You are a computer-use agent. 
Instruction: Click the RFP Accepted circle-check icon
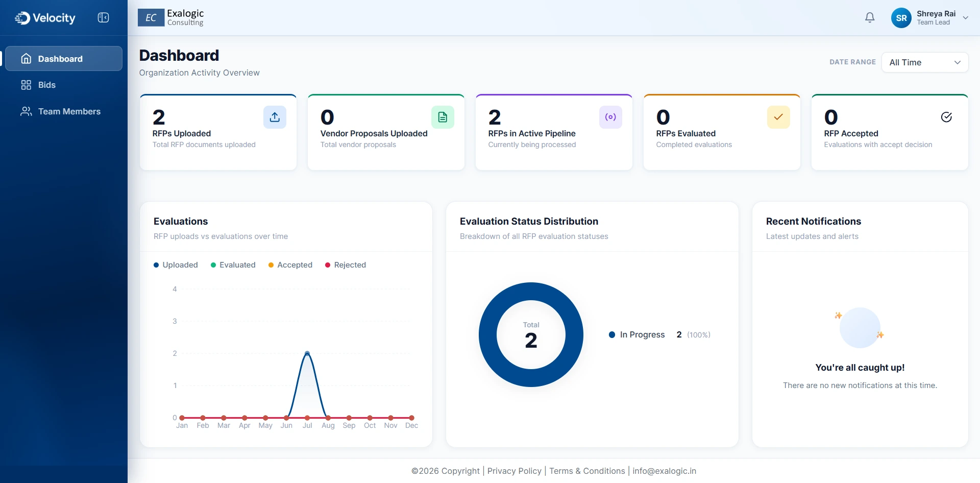(x=946, y=117)
